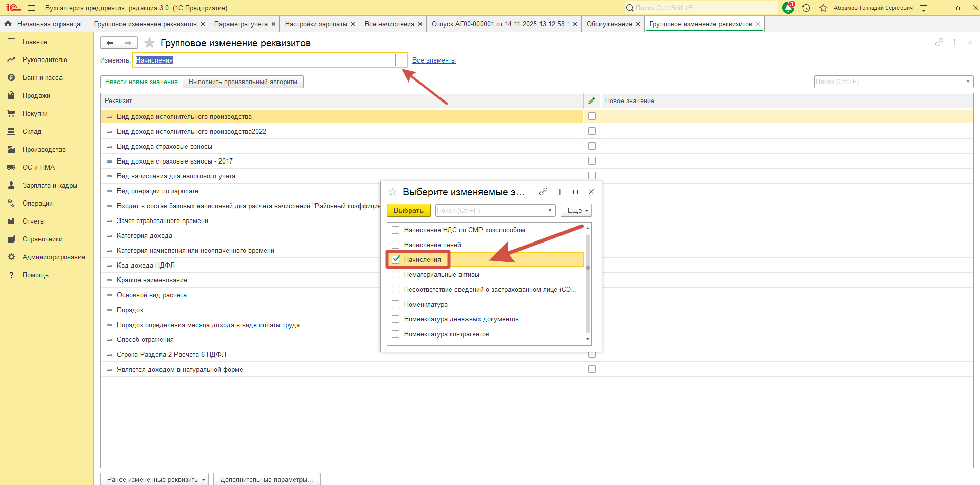This screenshot has height=485, width=980.
Task: Check the Нематериальные активы checkbox
Action: pos(396,275)
